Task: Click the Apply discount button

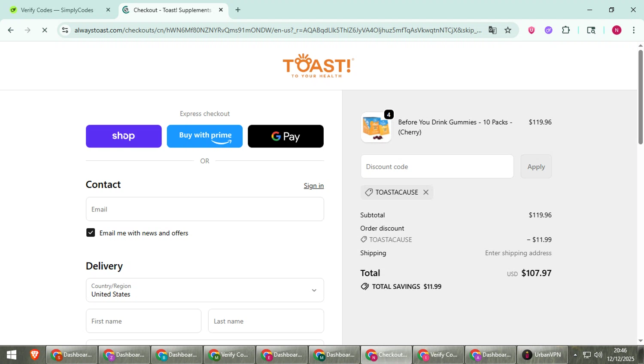Action: coord(536,166)
